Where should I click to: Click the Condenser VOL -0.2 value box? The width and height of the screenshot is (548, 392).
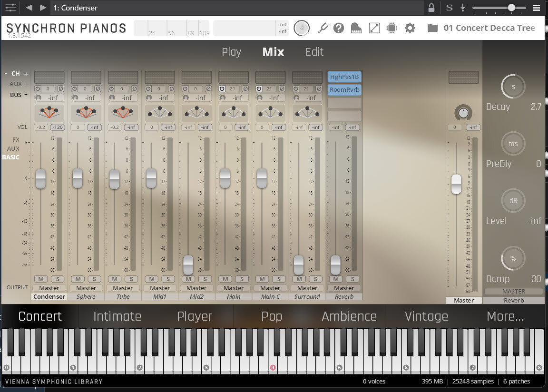tap(41, 127)
